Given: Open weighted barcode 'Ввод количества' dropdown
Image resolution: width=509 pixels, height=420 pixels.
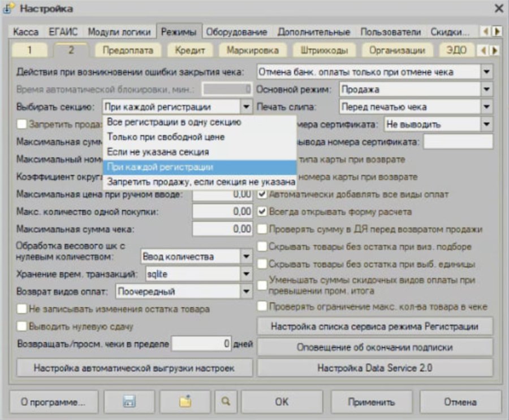Looking at the screenshot, I should pyautogui.click(x=246, y=257).
